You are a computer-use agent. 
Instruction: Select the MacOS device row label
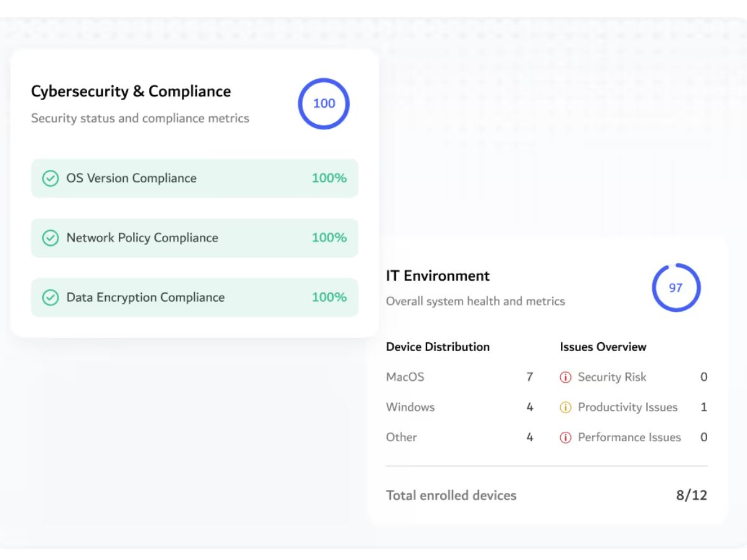point(405,377)
